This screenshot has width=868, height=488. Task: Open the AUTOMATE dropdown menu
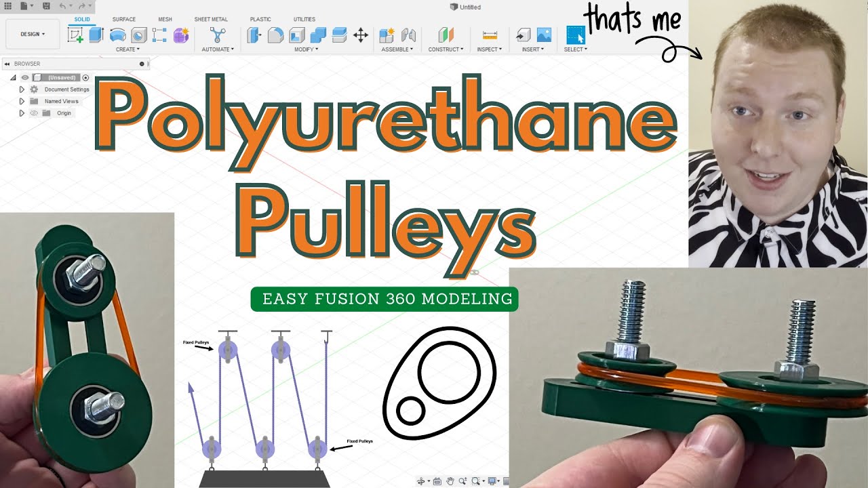coord(218,49)
